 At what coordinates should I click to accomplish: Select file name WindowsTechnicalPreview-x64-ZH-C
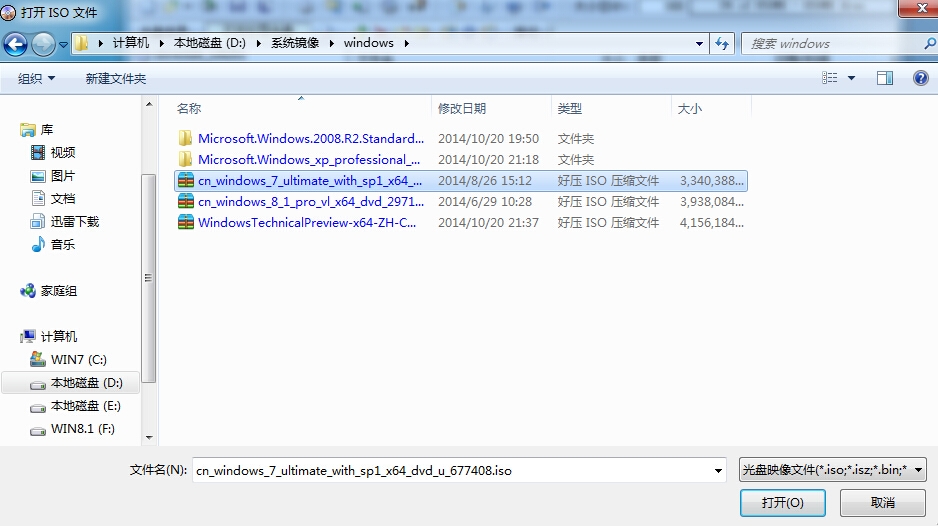tap(307, 223)
